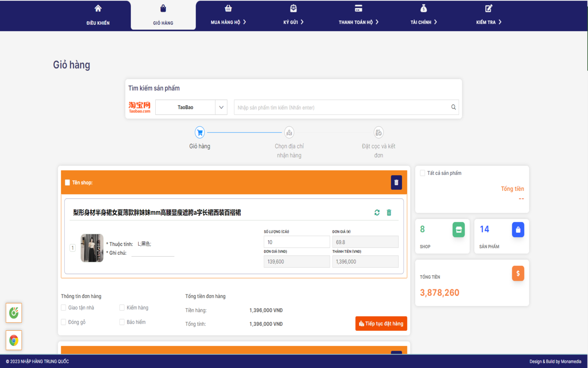This screenshot has width=588, height=368.
Task: Click the Đặt cọc và kết đơn step icon
Action: 379,132
